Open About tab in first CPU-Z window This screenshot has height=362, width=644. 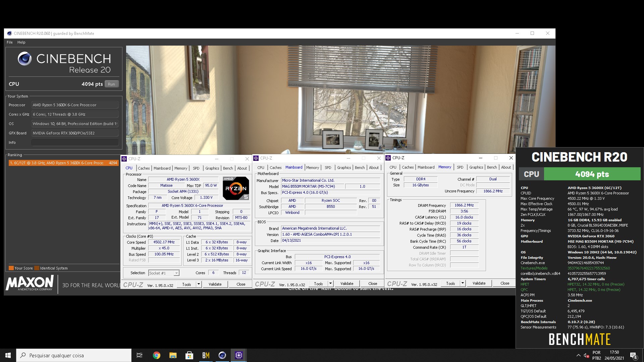click(x=242, y=168)
